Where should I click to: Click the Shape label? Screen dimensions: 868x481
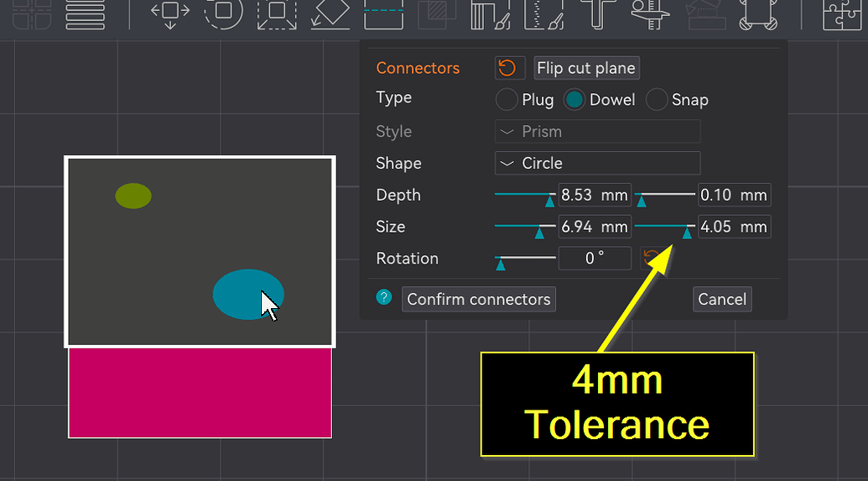click(398, 164)
